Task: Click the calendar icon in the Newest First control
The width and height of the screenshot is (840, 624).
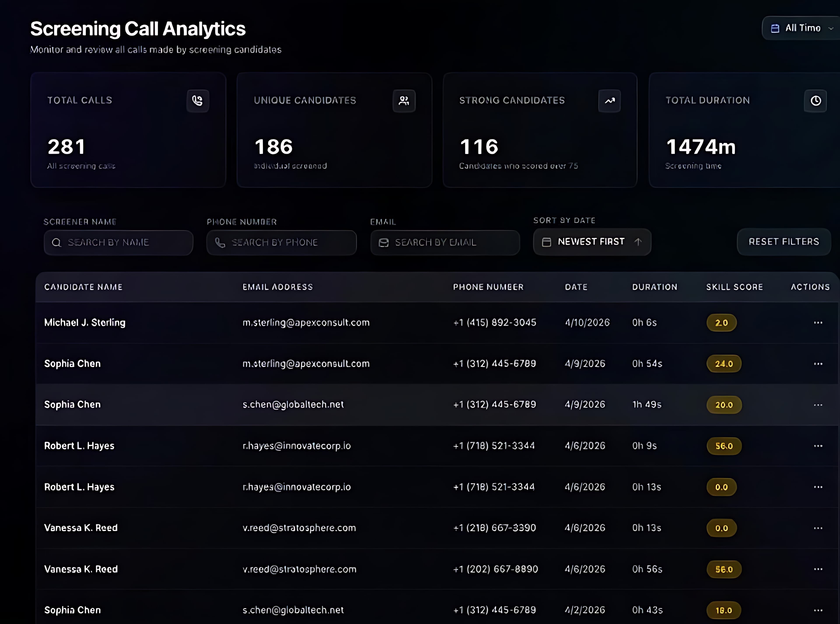Action: tap(546, 242)
